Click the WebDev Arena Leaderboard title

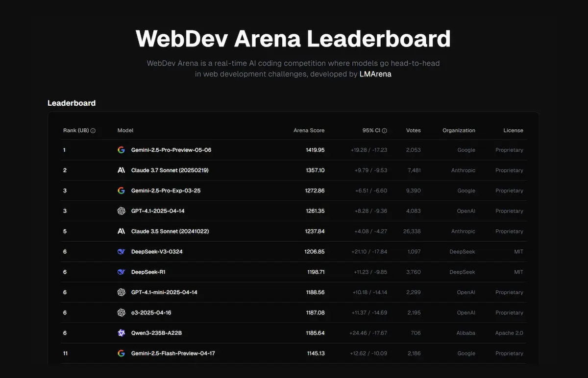(x=293, y=39)
